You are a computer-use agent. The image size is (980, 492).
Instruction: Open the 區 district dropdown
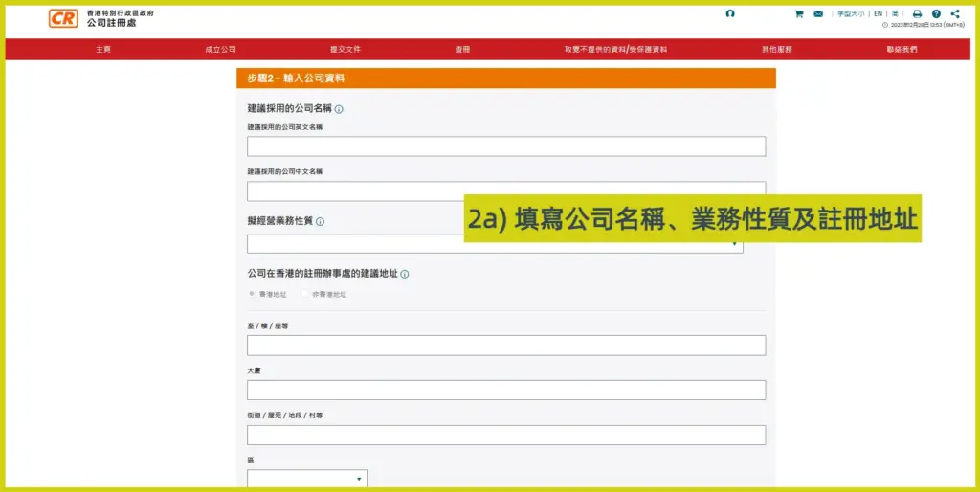coord(307,479)
